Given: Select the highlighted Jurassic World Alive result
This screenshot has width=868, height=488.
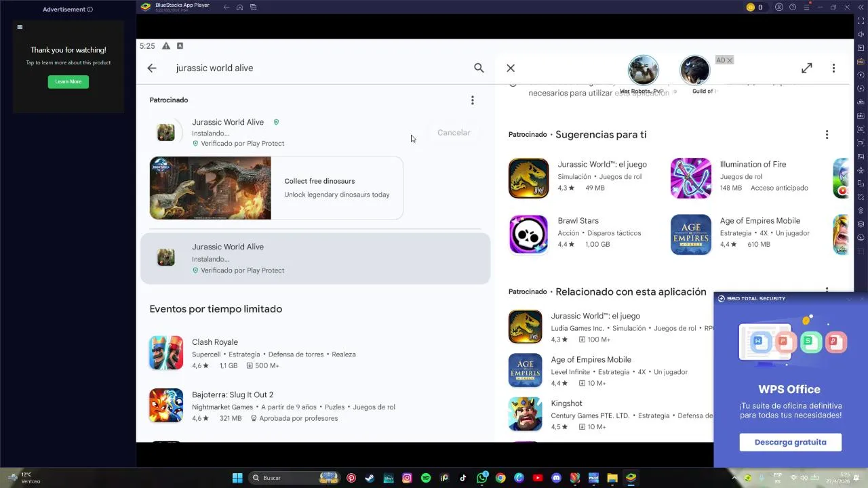Looking at the screenshot, I should pyautogui.click(x=315, y=258).
